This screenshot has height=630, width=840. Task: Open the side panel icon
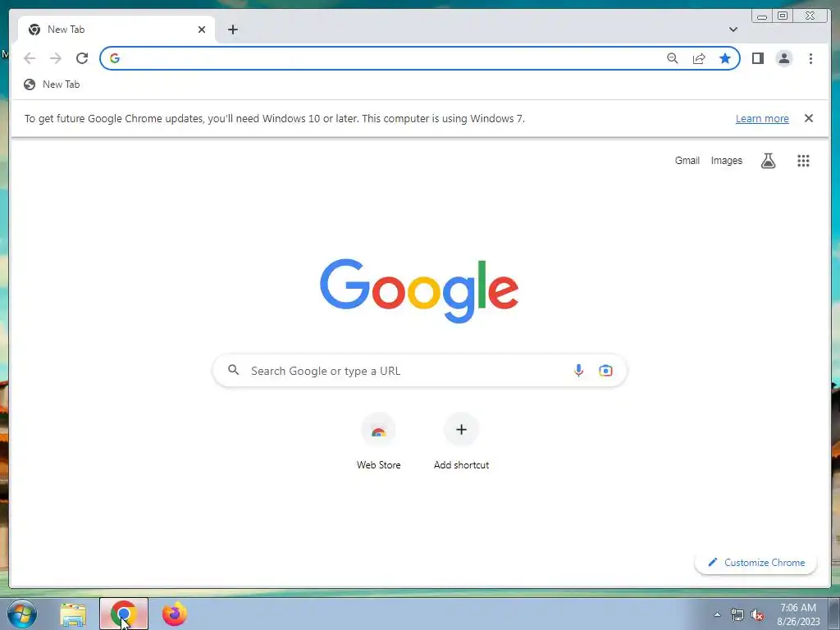click(x=757, y=58)
